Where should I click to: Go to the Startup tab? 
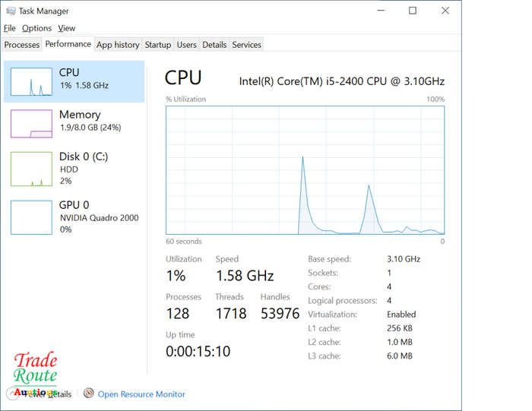158,45
